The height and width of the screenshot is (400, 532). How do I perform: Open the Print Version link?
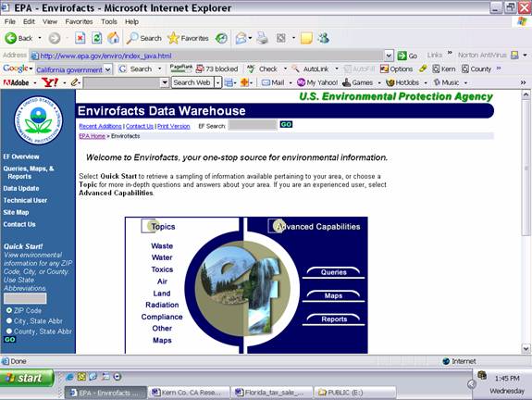tap(174, 126)
